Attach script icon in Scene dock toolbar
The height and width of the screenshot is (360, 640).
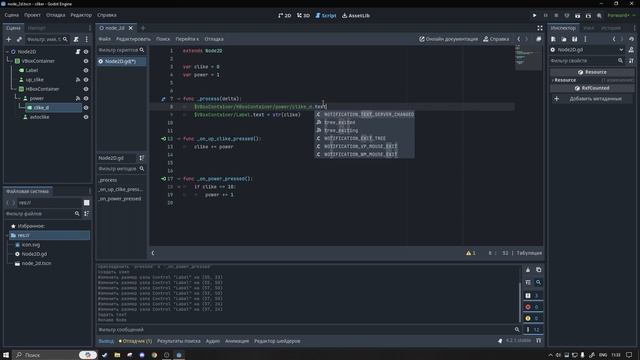coord(76,39)
